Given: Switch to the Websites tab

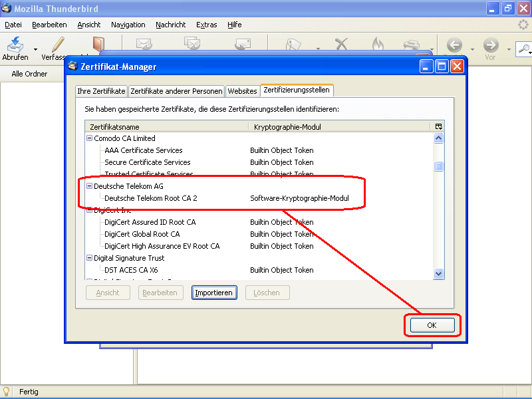Looking at the screenshot, I should 242,91.
